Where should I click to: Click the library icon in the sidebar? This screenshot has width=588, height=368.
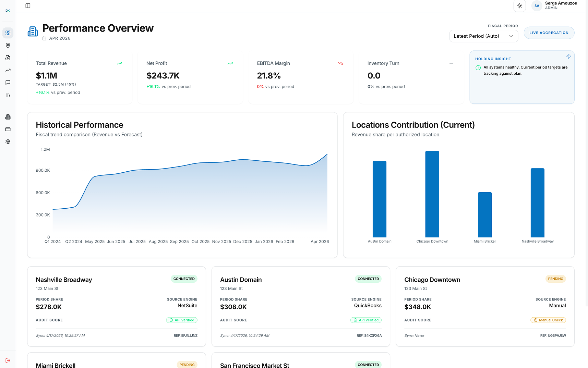pyautogui.click(x=8, y=95)
